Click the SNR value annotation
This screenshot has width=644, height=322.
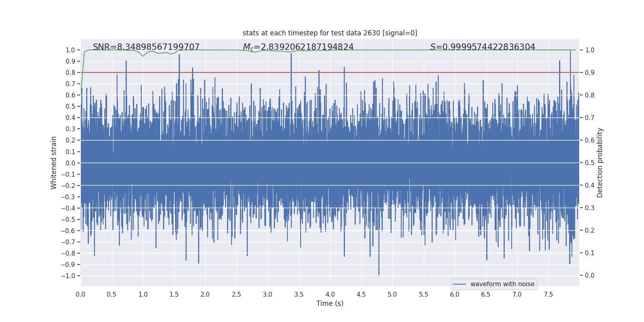click(146, 47)
